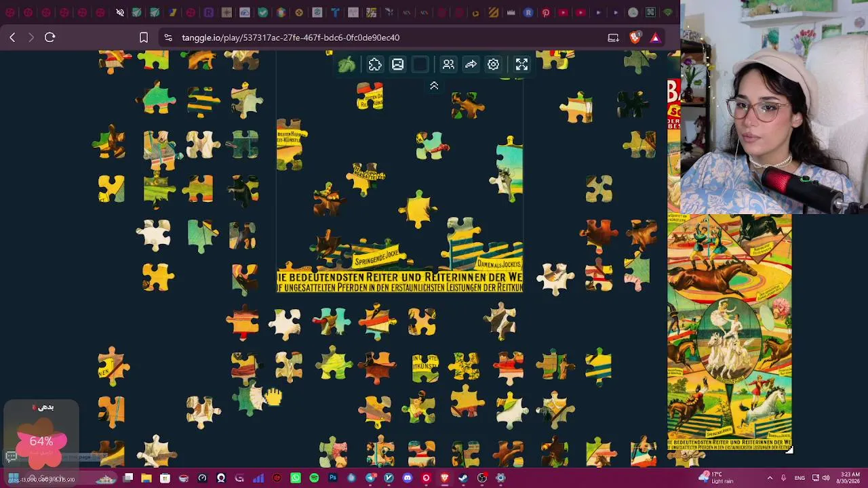This screenshot has width=868, height=488.
Task: Click the circus poster reference image
Action: click(730, 333)
